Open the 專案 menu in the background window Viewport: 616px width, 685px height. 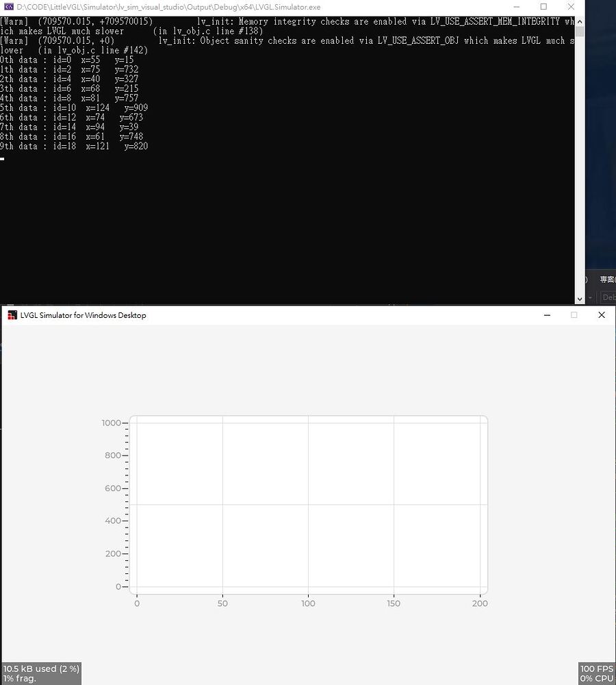pos(605,279)
